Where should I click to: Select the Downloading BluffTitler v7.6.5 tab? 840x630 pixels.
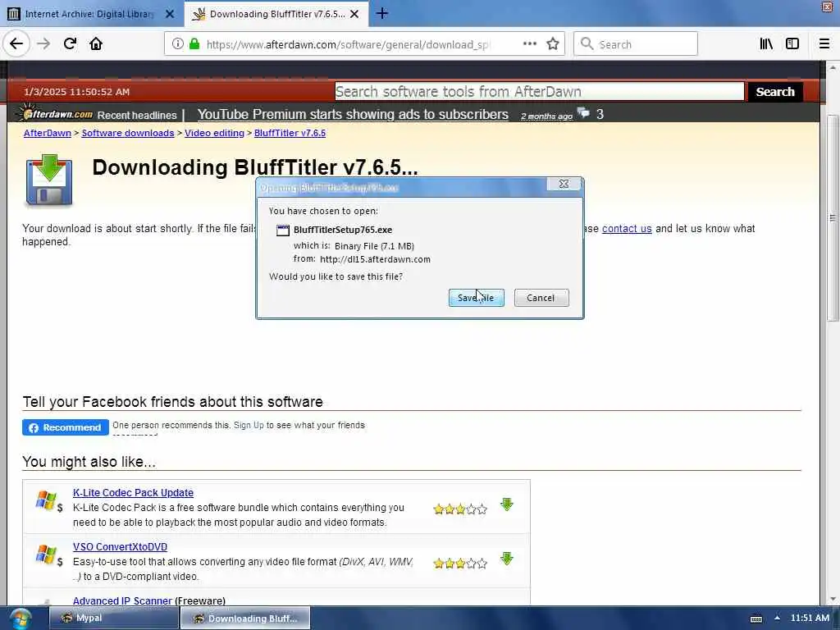pos(276,14)
